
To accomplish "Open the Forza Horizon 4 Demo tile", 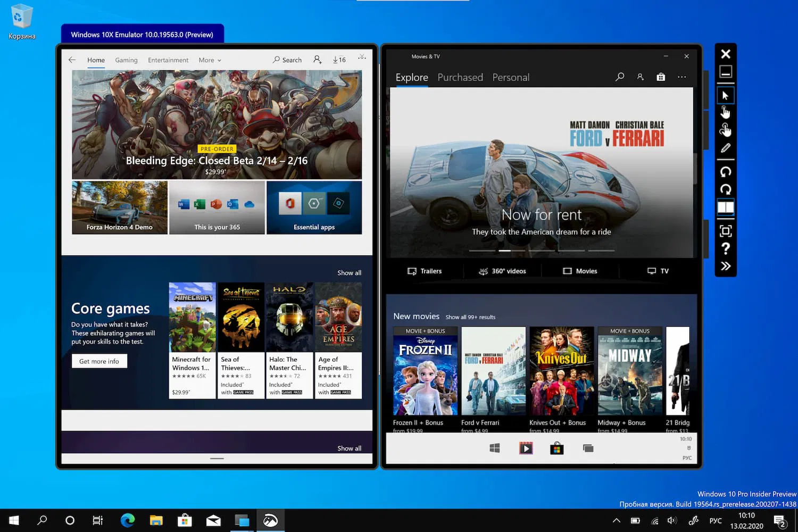I will (120, 207).
